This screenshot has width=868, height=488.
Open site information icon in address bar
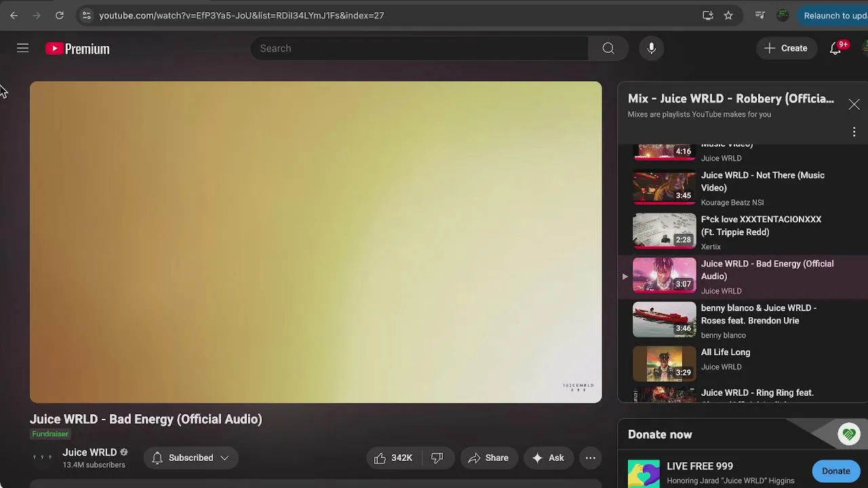(x=86, y=15)
